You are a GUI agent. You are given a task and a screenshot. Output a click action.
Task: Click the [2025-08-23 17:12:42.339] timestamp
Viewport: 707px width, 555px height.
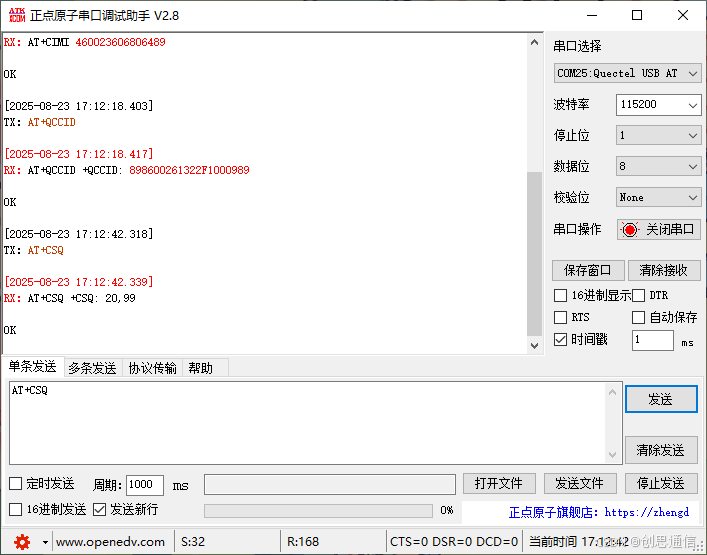78,282
